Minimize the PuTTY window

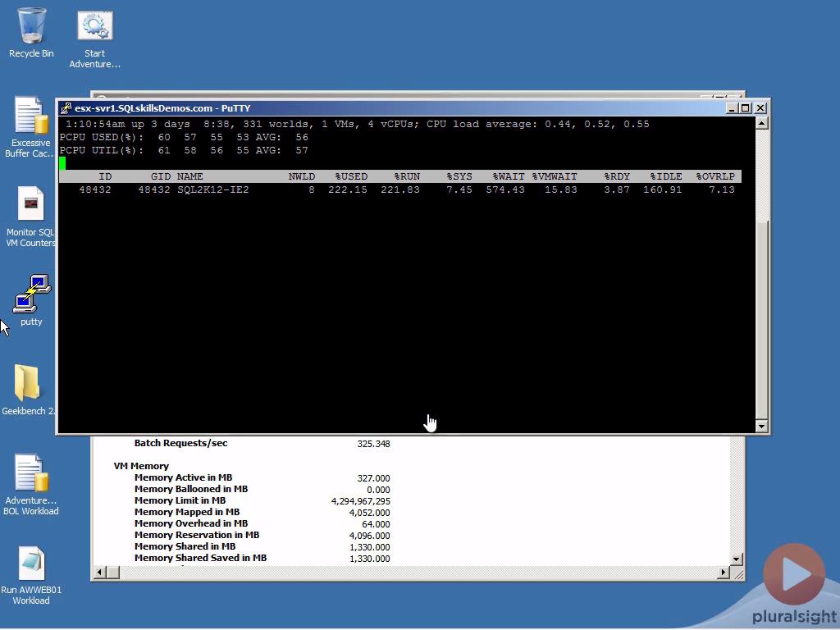pos(732,108)
